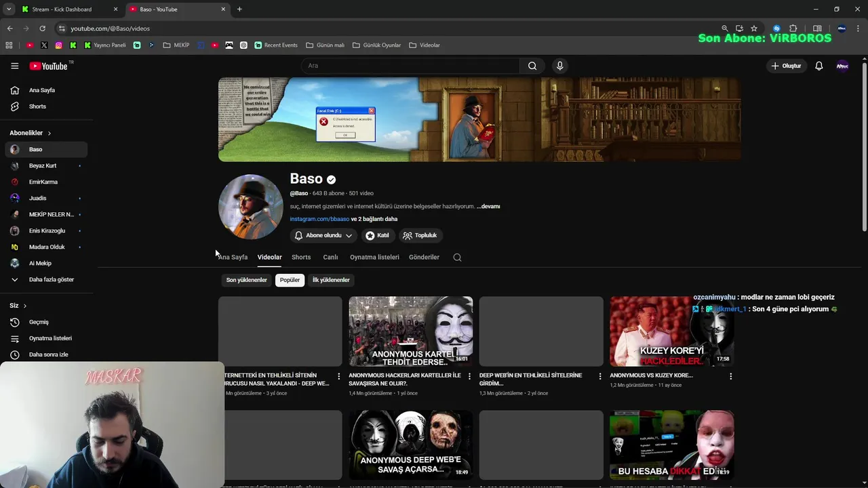Switch to channel Ana Sayfa tab
This screenshot has height=488, width=868.
pos(233,258)
